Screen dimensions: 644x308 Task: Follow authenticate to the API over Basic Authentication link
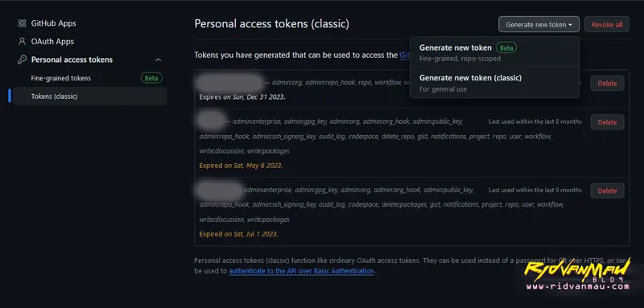click(301, 271)
